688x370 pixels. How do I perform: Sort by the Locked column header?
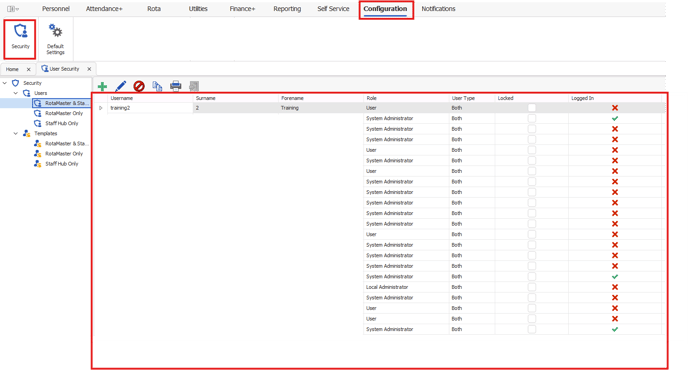click(532, 98)
